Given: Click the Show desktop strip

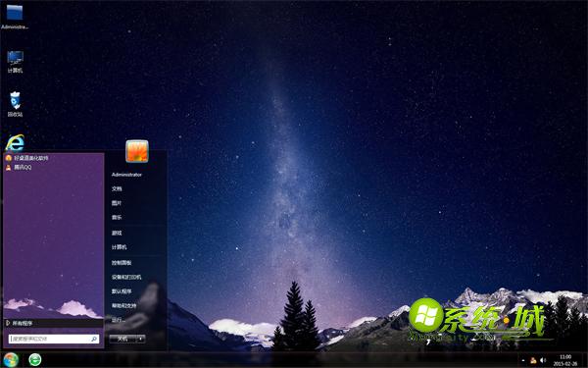Looking at the screenshot, I should (585, 360).
